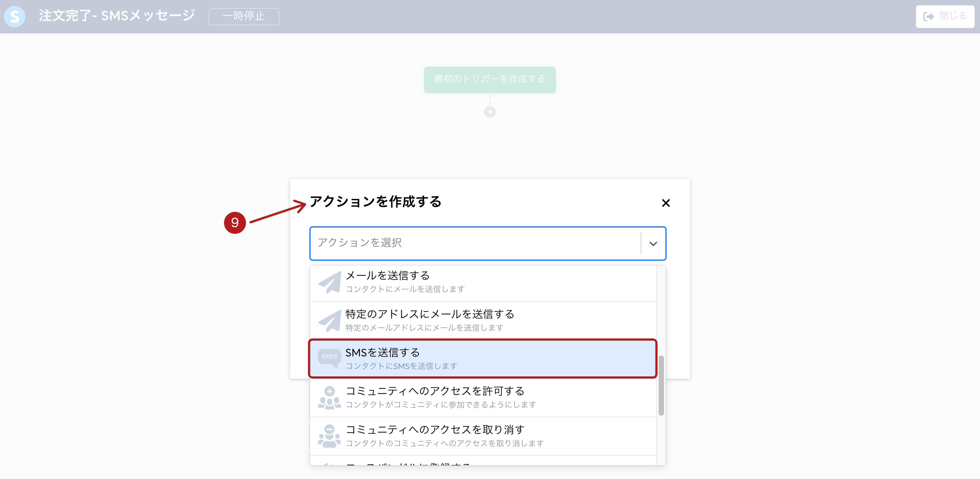Click the コンタクトにSMSを送信します description text
The image size is (980, 479).
click(401, 366)
